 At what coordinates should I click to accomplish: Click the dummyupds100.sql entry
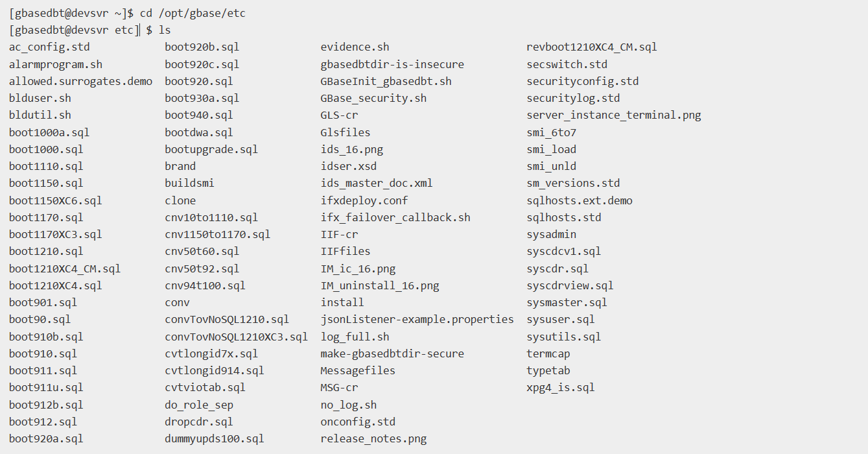(x=215, y=438)
